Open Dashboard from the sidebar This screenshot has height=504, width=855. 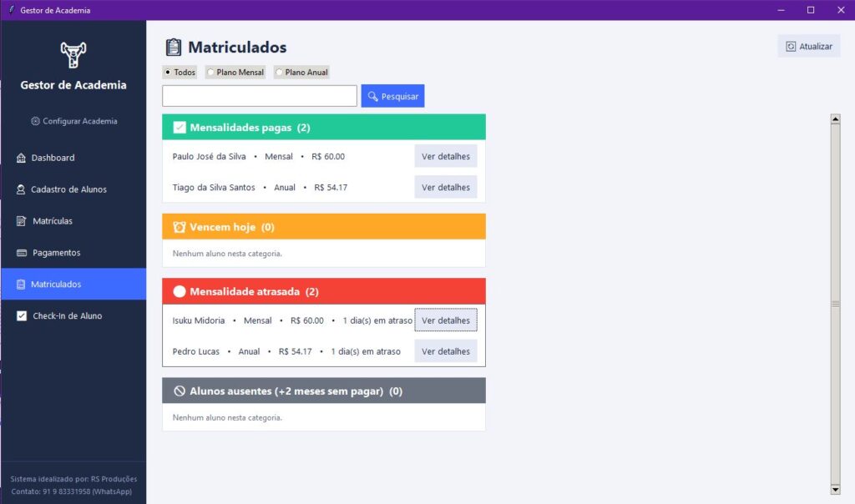click(x=73, y=158)
